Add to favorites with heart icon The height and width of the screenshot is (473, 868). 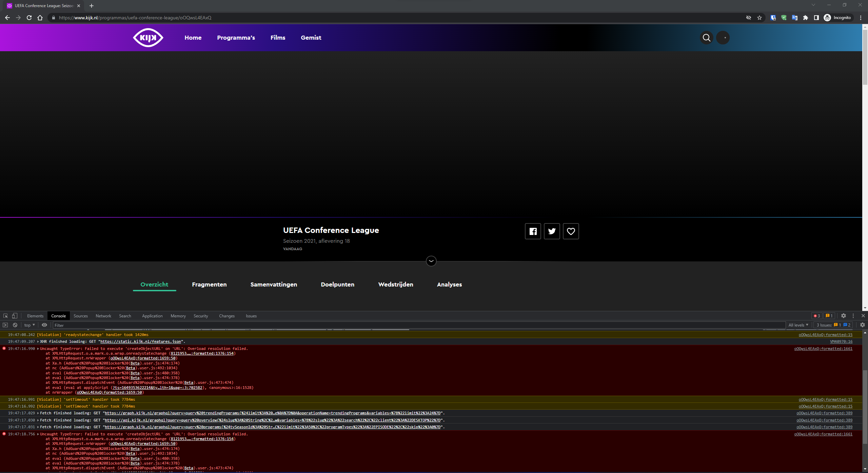click(571, 231)
